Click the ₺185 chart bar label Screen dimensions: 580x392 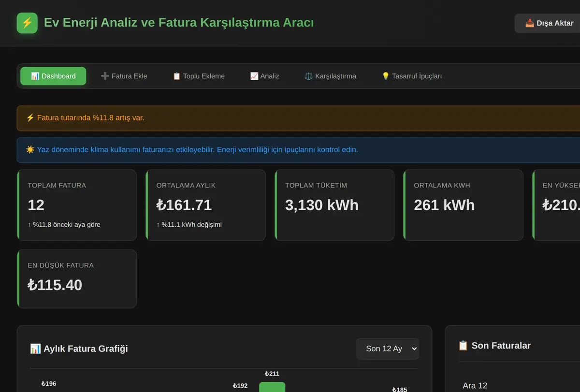coord(400,389)
